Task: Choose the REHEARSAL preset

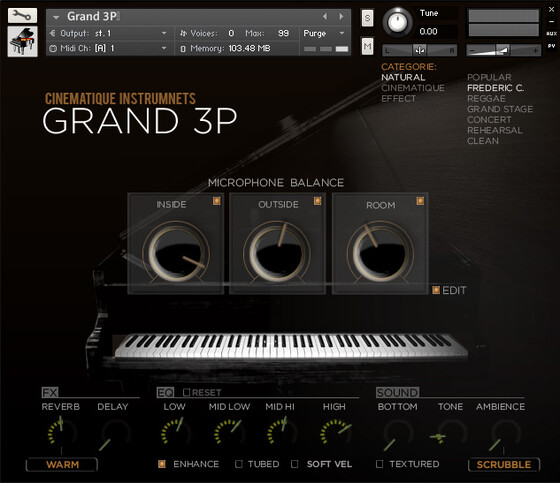Action: [495, 130]
